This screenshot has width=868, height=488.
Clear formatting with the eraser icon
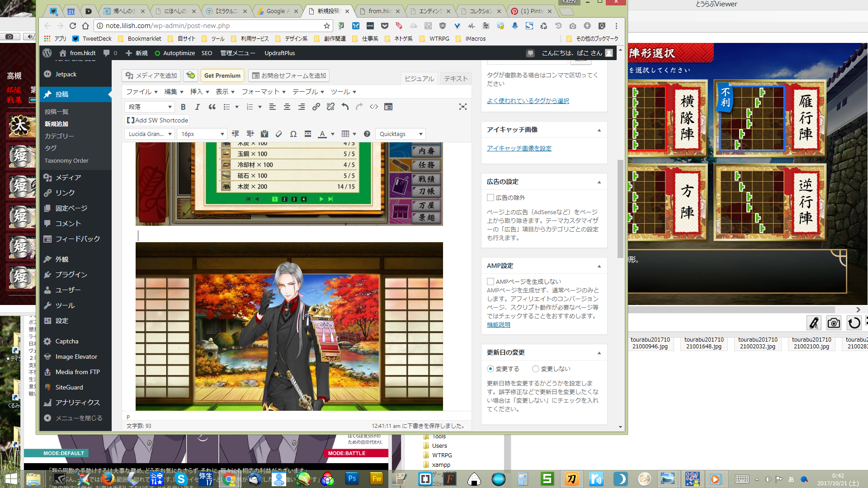pos(279,134)
